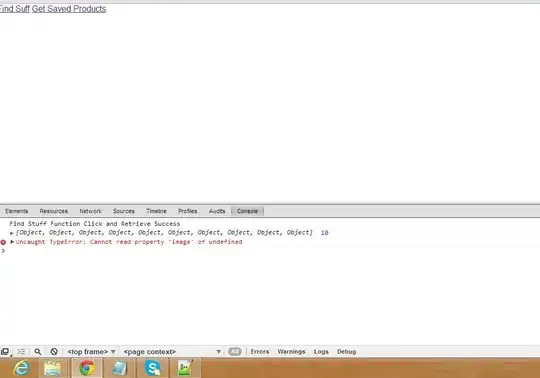The width and height of the screenshot is (540, 378).
Task: Toggle the show console drawer icon
Action: point(21,351)
